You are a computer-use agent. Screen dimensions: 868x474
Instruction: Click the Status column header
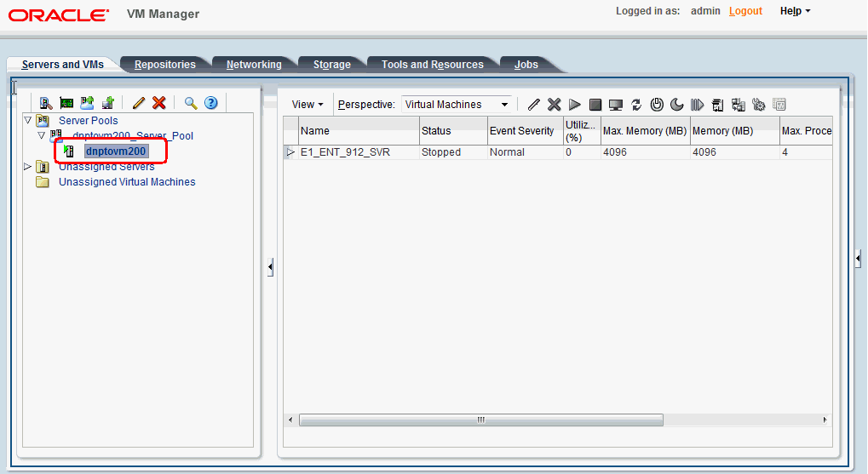coord(453,131)
